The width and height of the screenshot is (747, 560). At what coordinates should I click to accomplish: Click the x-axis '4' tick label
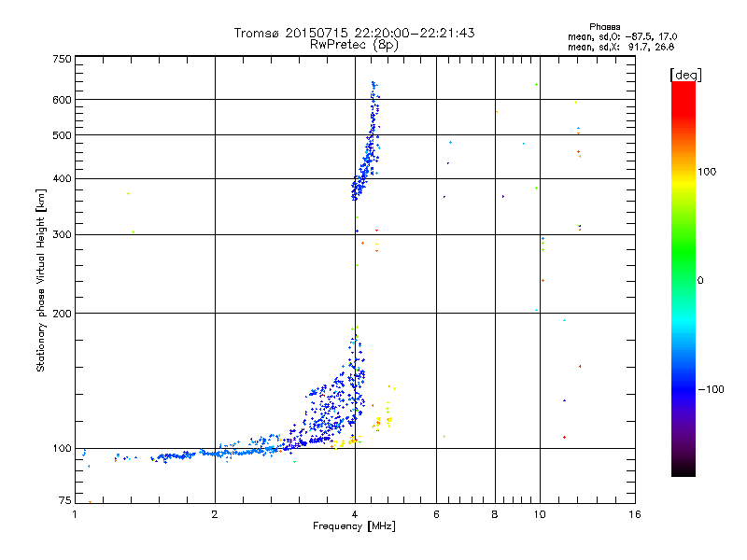(x=355, y=514)
